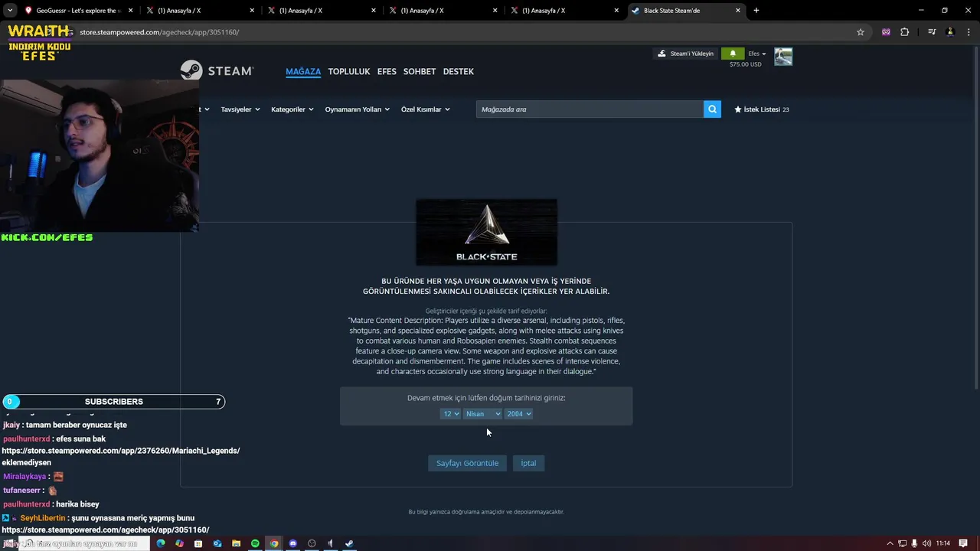Open a new tab with plus button
The height and width of the screenshot is (551, 980).
click(x=756, y=11)
